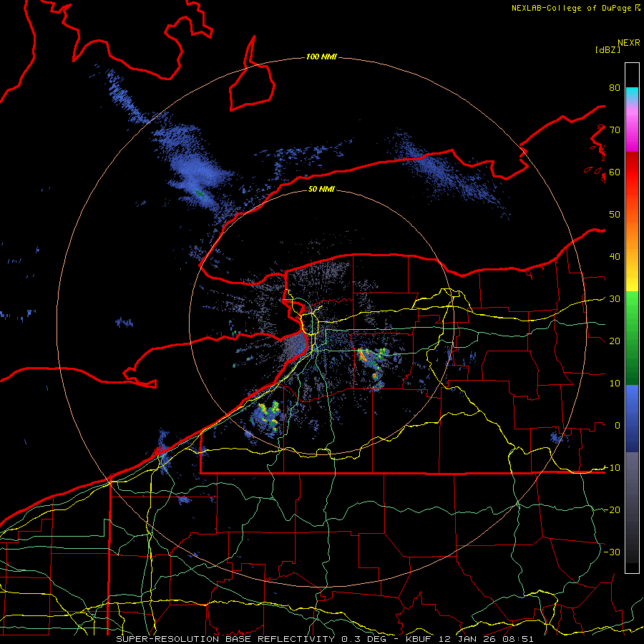The image size is (644, 644).
Task: Click the 30 dBZ value on the scale
Action: (615, 298)
